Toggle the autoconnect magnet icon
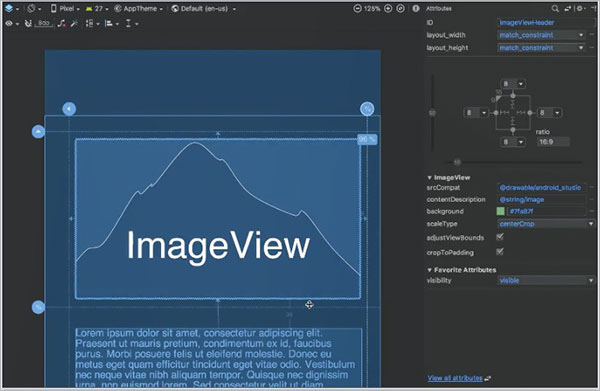600x391 pixels. (28, 24)
